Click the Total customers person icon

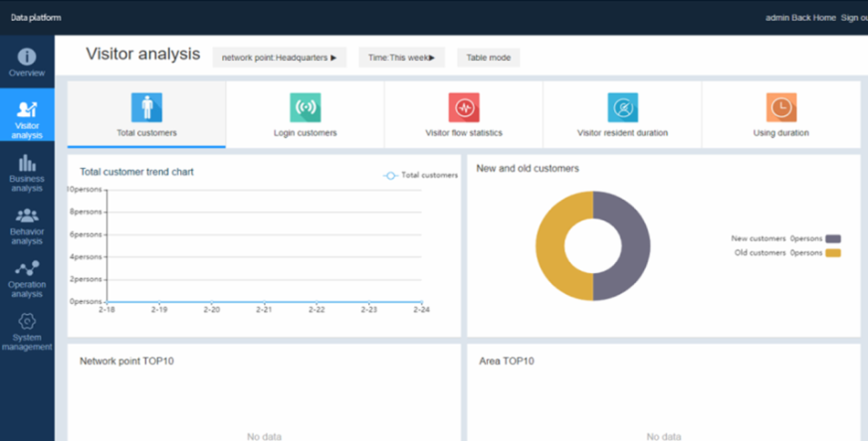pyautogui.click(x=147, y=108)
